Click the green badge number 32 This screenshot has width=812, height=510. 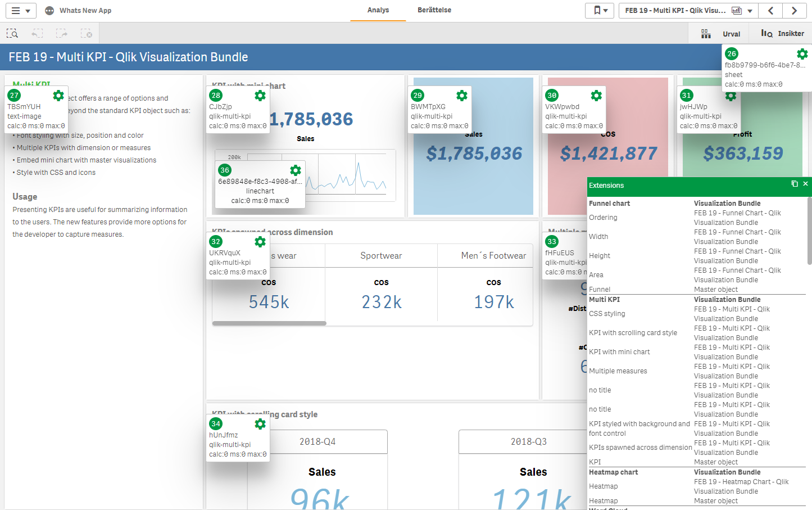coord(216,242)
